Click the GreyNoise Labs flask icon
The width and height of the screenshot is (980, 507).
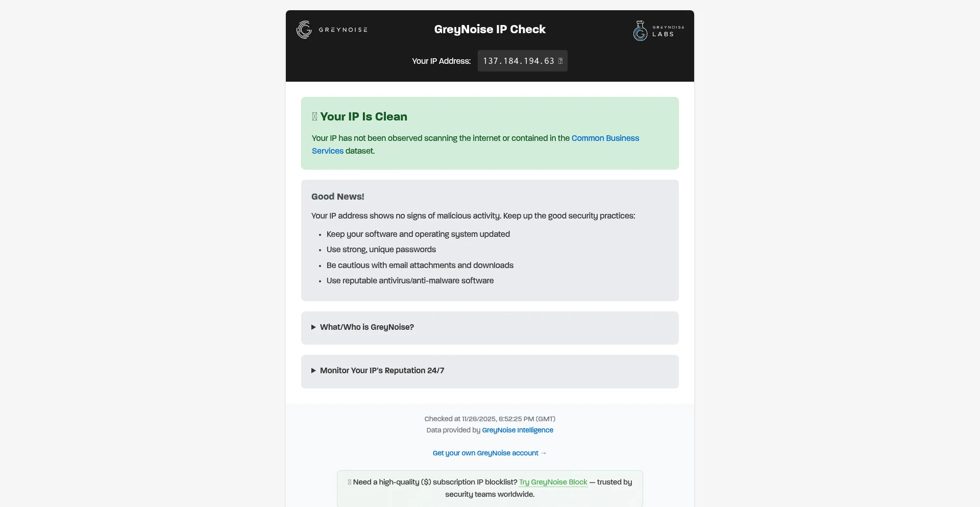tap(640, 31)
